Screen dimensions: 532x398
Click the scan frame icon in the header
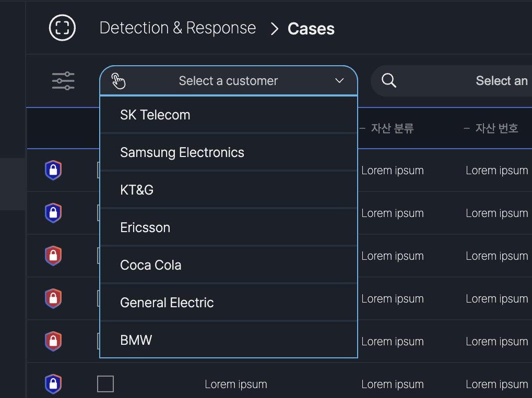(x=63, y=28)
